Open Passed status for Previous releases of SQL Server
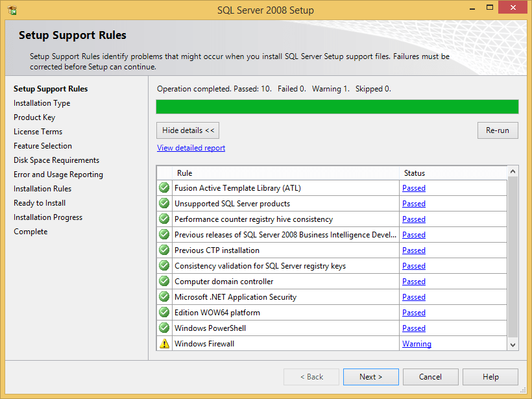 [x=413, y=235]
